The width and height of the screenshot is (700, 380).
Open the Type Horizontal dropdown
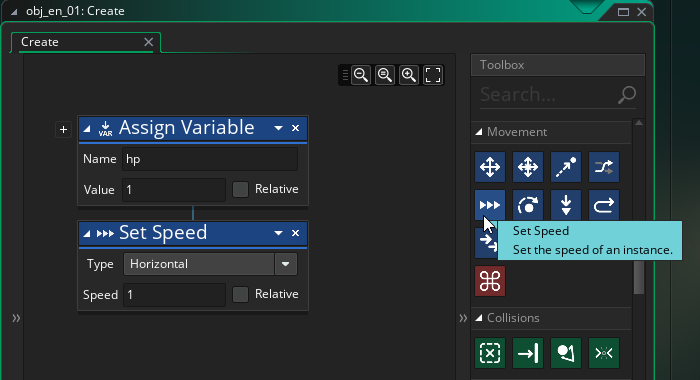pos(210,264)
